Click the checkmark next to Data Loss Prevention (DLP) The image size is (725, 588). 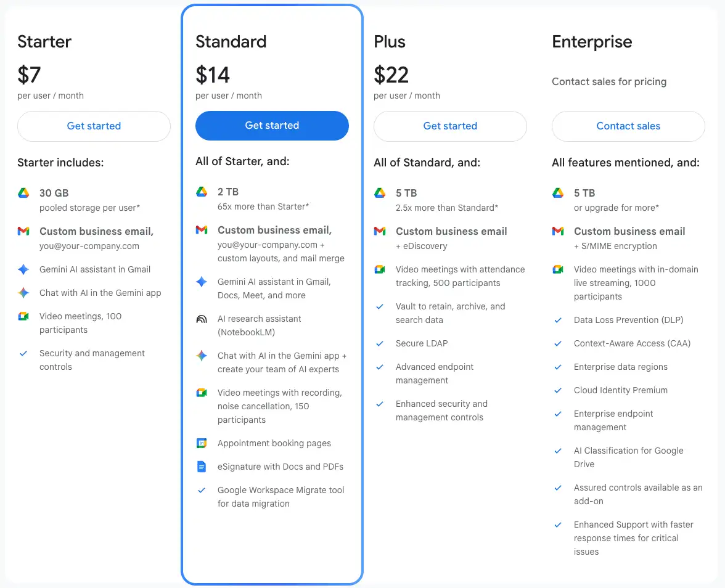(558, 320)
